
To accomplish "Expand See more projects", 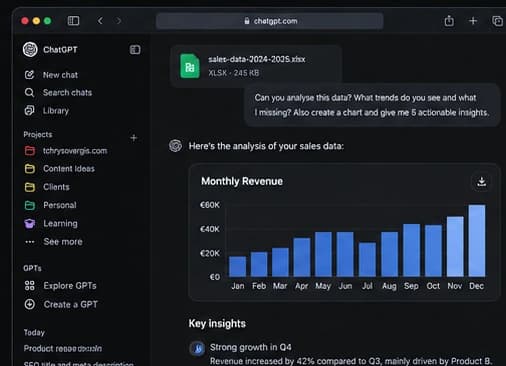I will pyautogui.click(x=63, y=242).
